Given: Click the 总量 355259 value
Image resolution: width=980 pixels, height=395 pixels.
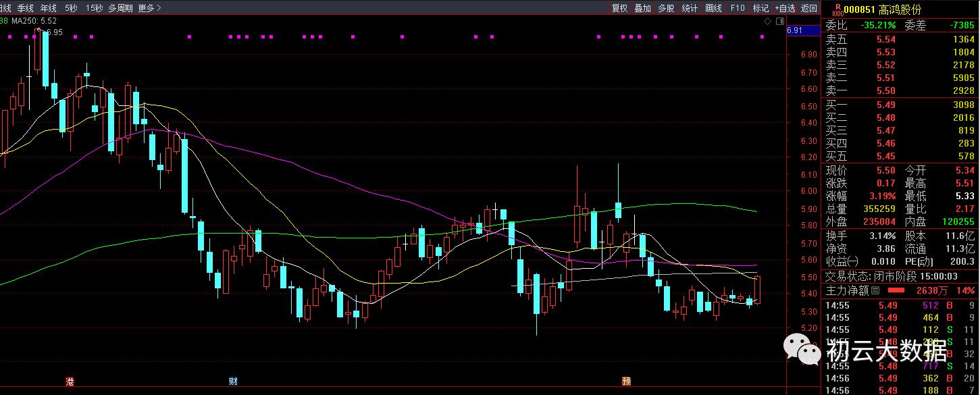Looking at the screenshot, I should coord(879,210).
